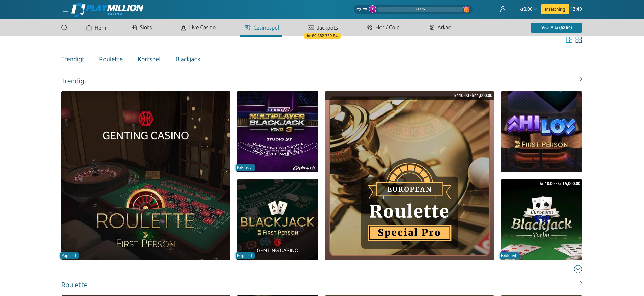Open the Slots tab
Viewport: 644px width, 296px height.
tap(141, 28)
